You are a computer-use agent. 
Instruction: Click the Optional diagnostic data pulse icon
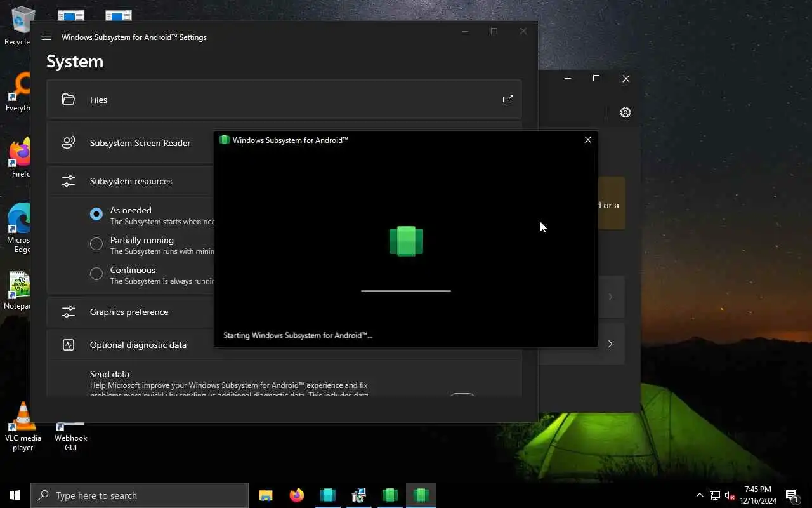[x=69, y=345]
